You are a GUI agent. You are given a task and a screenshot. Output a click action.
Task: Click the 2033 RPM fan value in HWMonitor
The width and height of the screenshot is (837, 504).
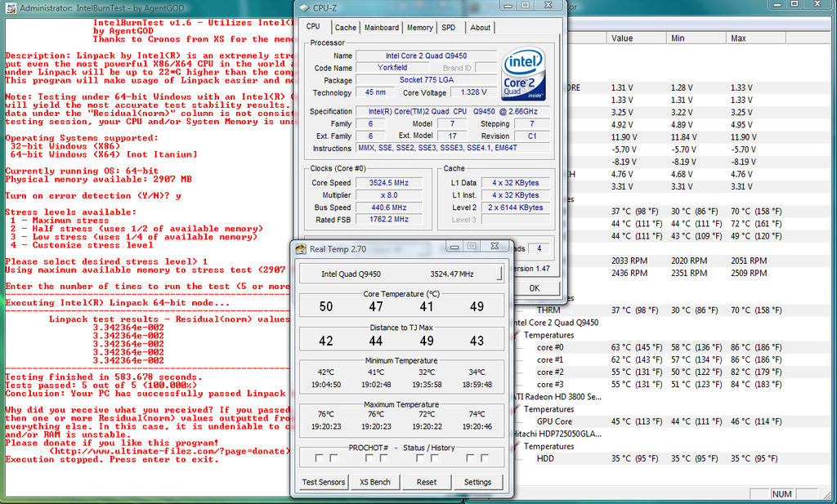point(629,261)
